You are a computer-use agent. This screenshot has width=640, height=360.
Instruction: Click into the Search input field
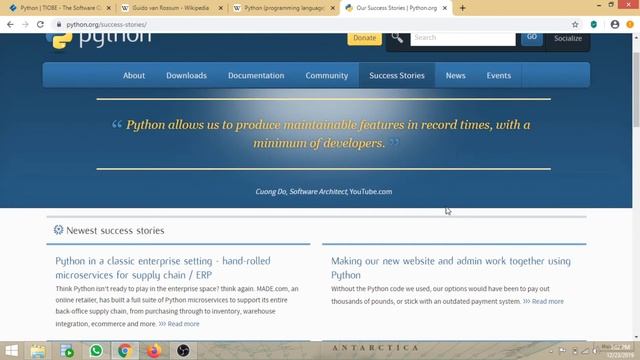point(463,38)
